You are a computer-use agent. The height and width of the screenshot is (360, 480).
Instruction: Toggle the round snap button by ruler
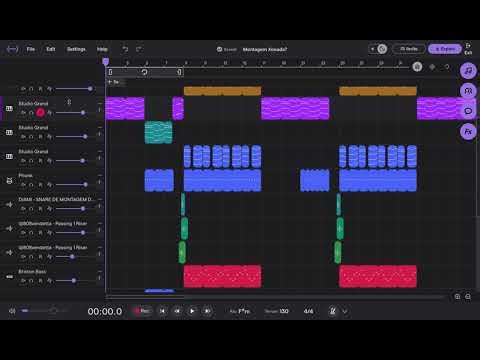(417, 67)
